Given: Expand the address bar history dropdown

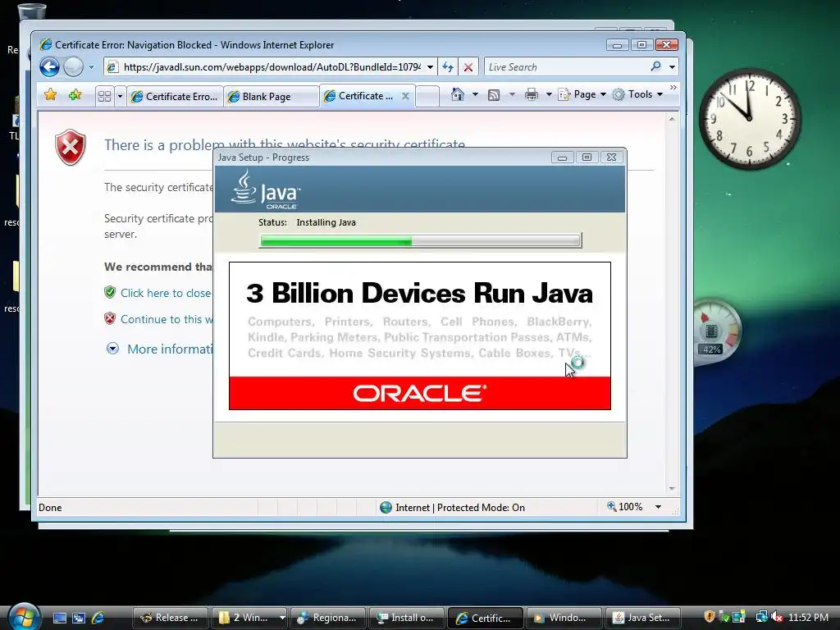Looking at the screenshot, I should point(430,67).
